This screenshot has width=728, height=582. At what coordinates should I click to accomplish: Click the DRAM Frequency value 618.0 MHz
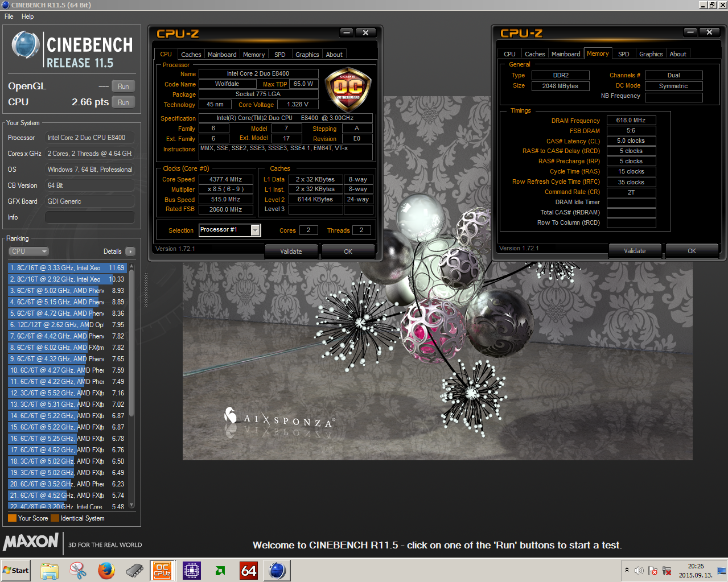click(631, 120)
